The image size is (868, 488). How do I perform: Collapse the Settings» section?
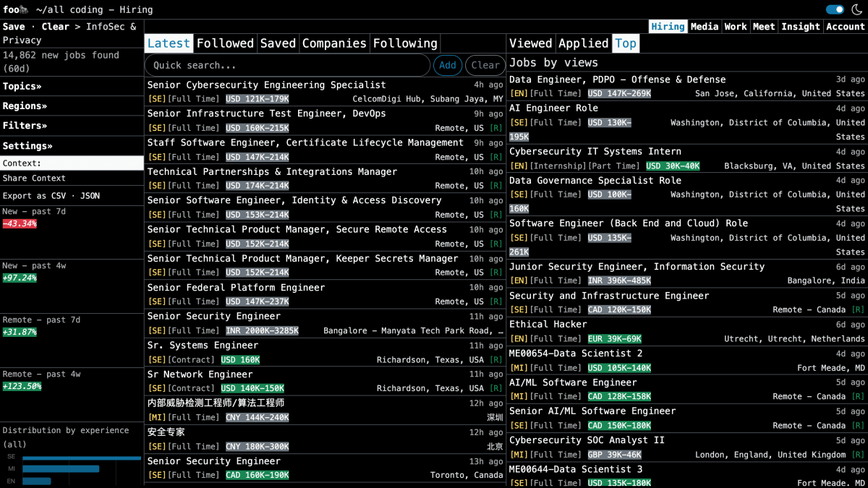point(27,145)
